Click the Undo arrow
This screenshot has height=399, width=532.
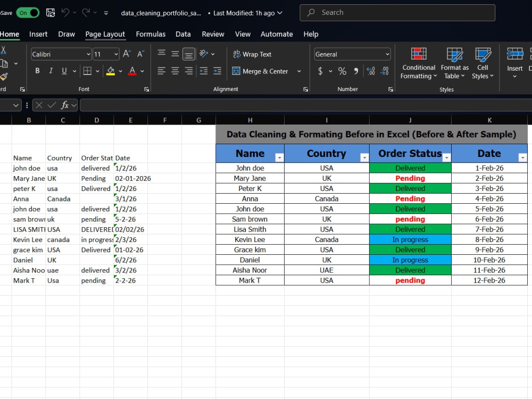click(65, 13)
